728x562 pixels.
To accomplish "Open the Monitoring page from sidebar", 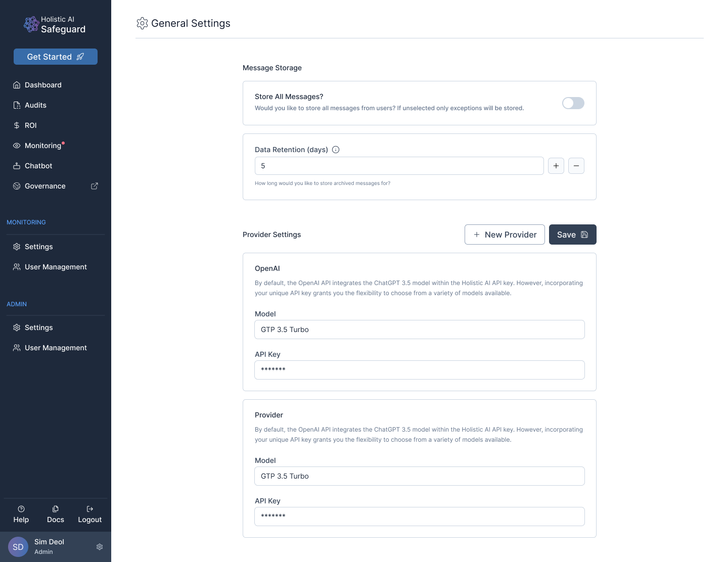I will 43,146.
